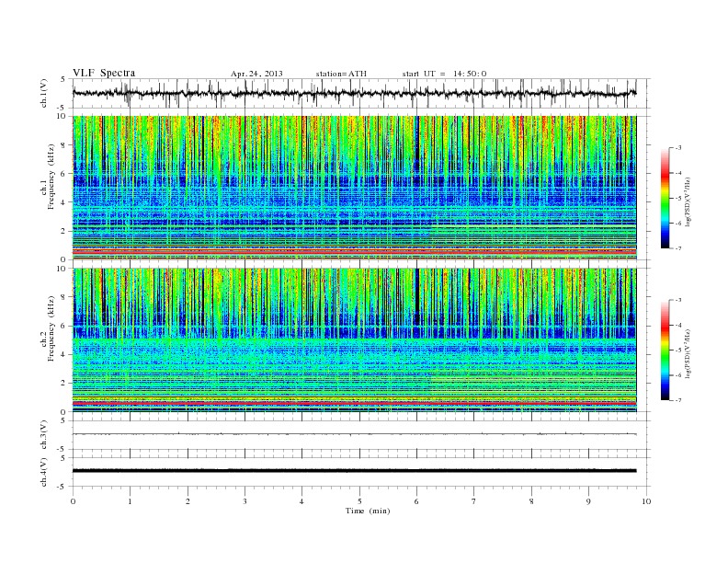Viewport: 728px width, 563px height.
Task: Click the ch.1 "Frequency (kHz)" axis label
Action: click(x=51, y=177)
